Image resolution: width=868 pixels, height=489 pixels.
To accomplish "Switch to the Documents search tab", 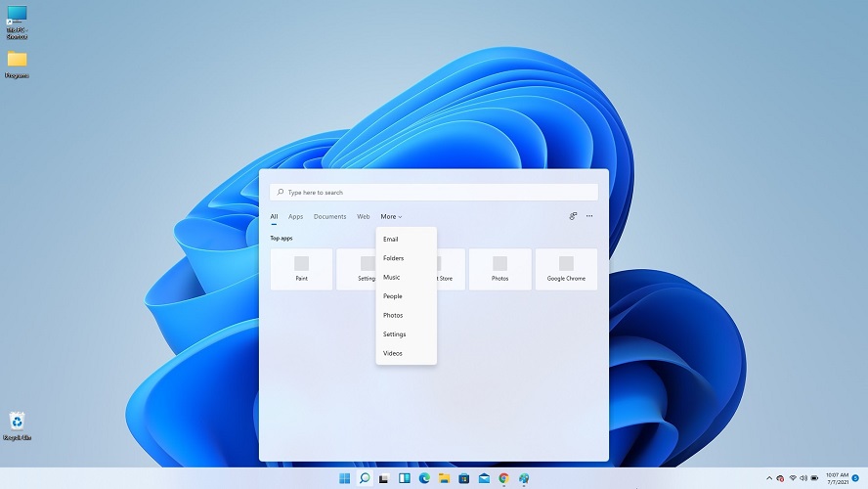I will [330, 216].
